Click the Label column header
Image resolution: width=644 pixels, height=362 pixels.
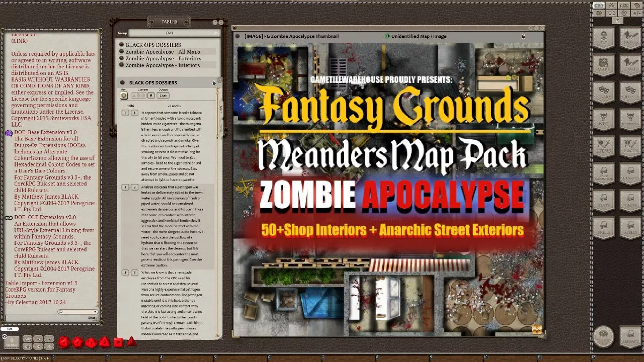(x=174, y=106)
